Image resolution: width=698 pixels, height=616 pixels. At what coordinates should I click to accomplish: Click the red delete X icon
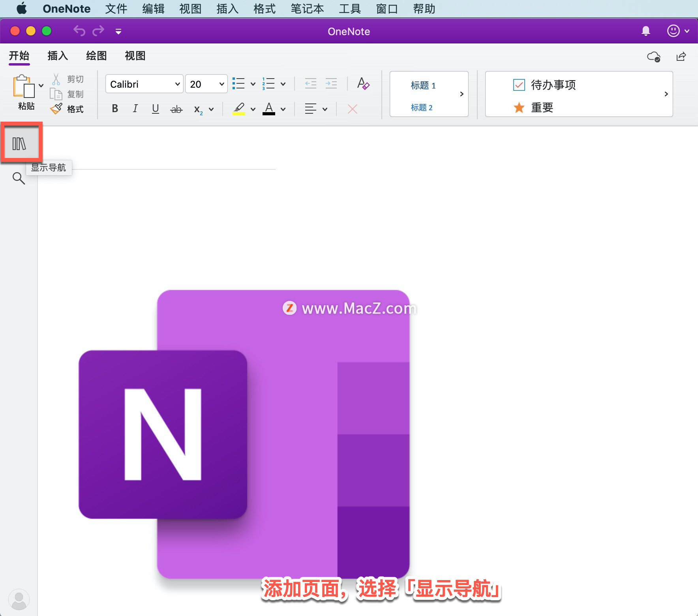pyautogui.click(x=353, y=109)
